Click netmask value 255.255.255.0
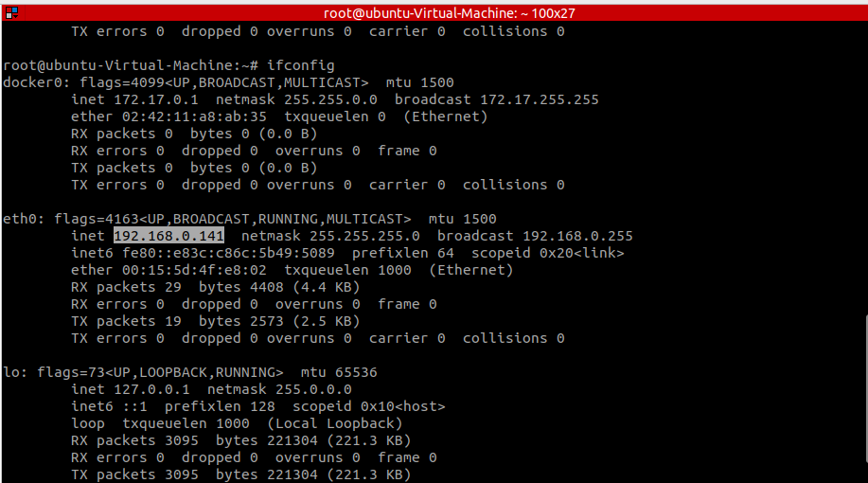 point(364,236)
